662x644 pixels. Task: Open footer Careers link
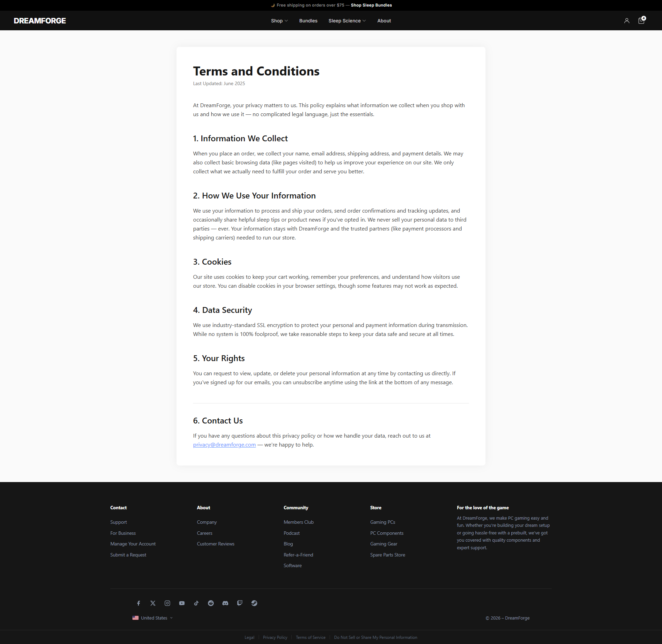pos(204,533)
